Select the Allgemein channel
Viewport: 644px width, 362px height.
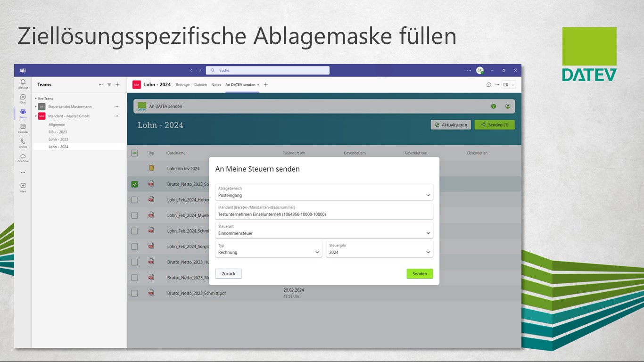tap(57, 124)
